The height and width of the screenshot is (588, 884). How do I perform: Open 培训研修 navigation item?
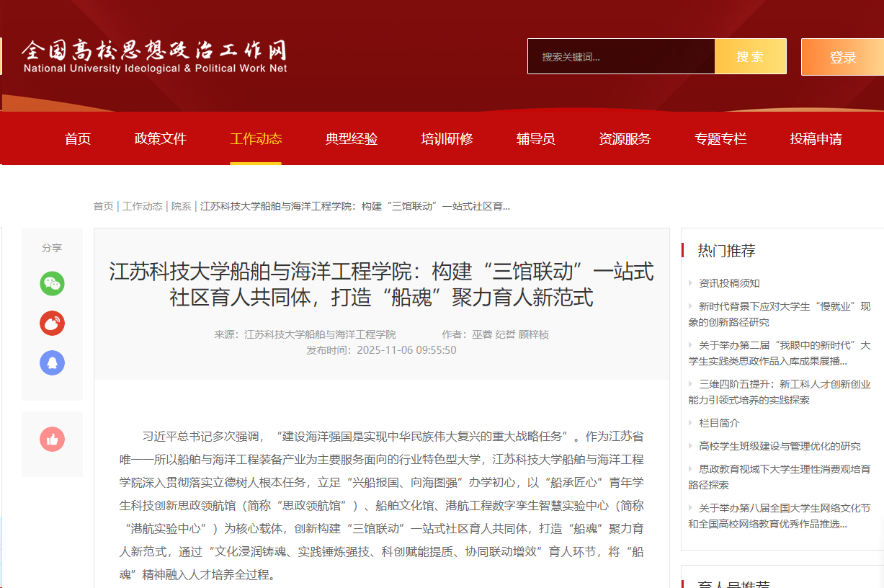[447, 139]
